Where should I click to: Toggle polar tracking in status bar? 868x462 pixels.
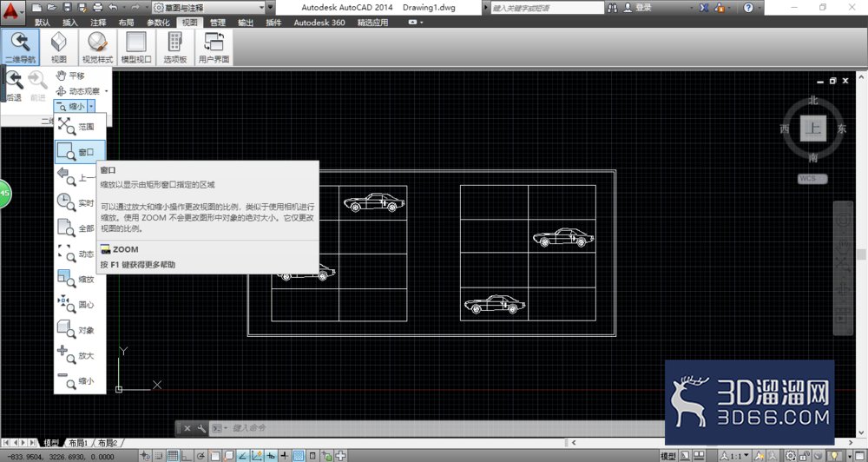click(201, 456)
